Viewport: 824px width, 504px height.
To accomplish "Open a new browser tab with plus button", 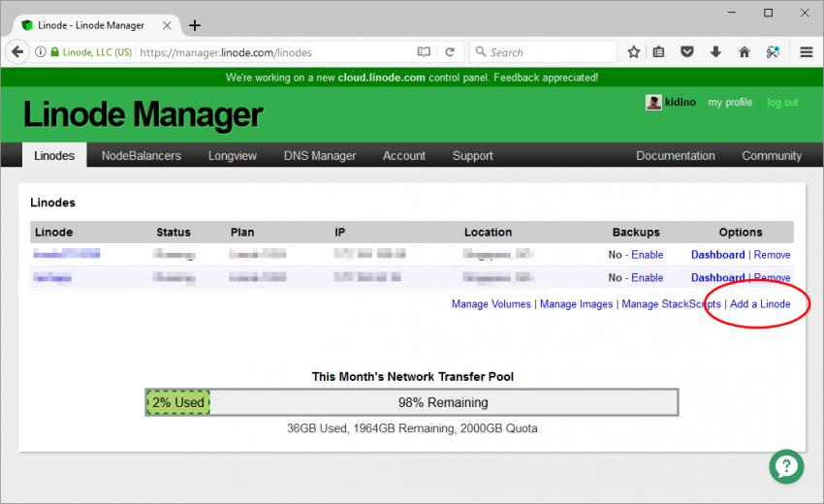I will pyautogui.click(x=195, y=25).
